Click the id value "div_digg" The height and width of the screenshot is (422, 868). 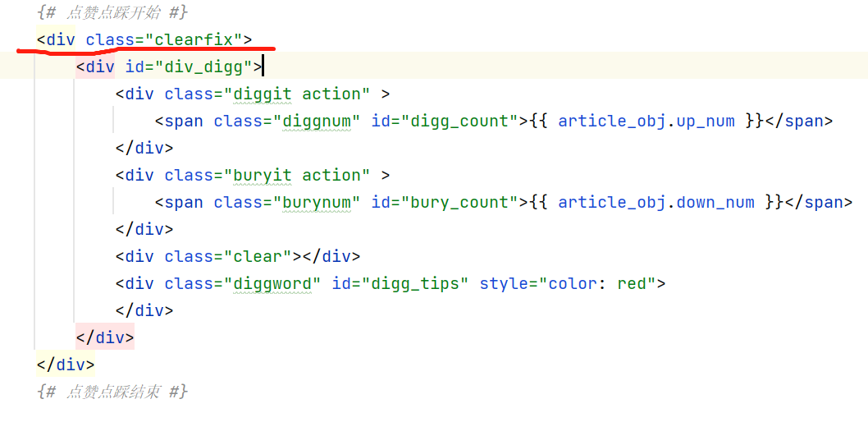tap(203, 67)
